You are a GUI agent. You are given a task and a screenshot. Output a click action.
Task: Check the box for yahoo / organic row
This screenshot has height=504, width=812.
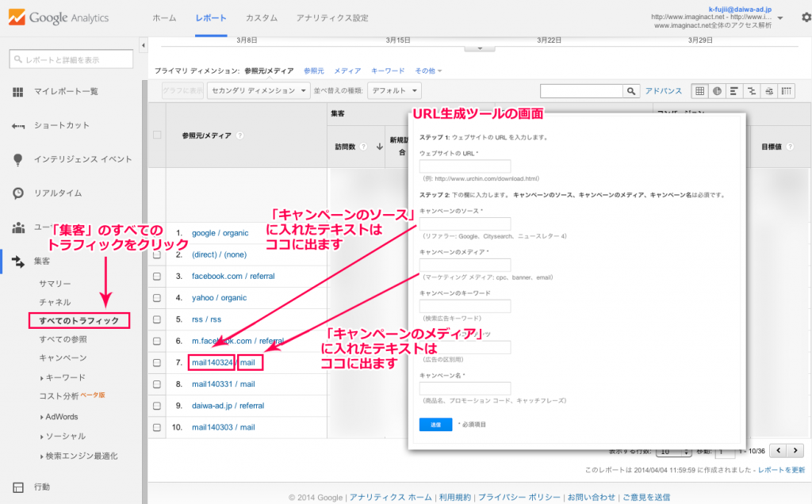157,298
